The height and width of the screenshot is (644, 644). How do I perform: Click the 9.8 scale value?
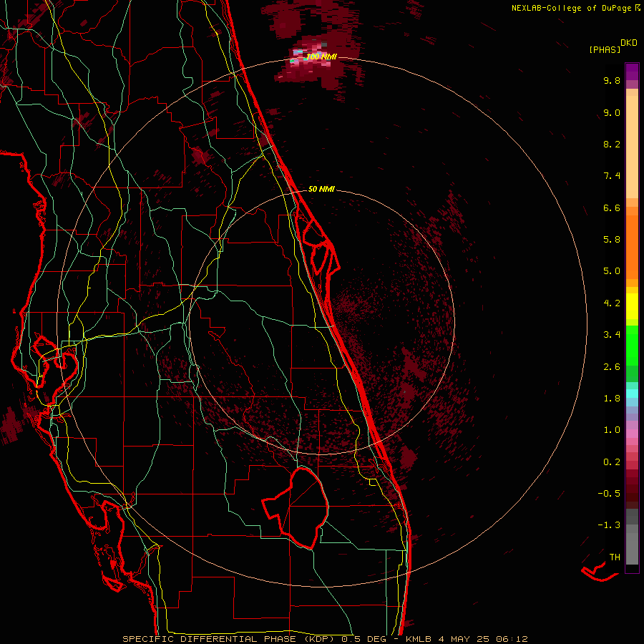(x=612, y=80)
